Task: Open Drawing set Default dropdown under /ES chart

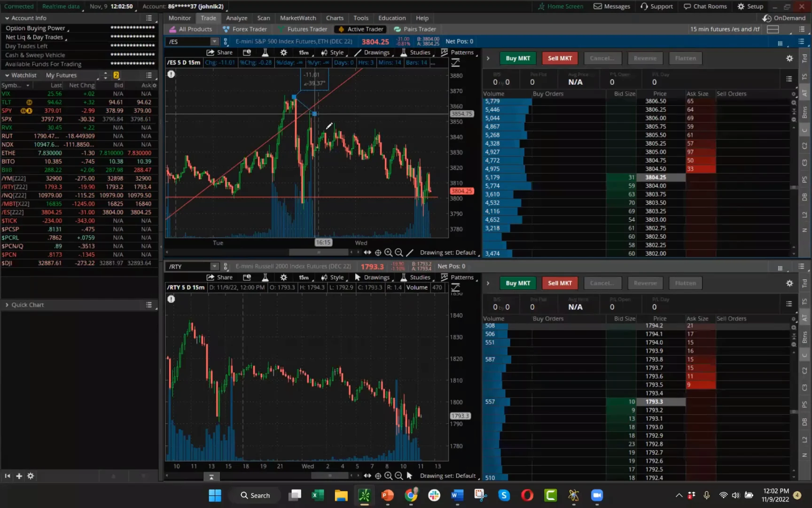Action: pyautogui.click(x=449, y=253)
